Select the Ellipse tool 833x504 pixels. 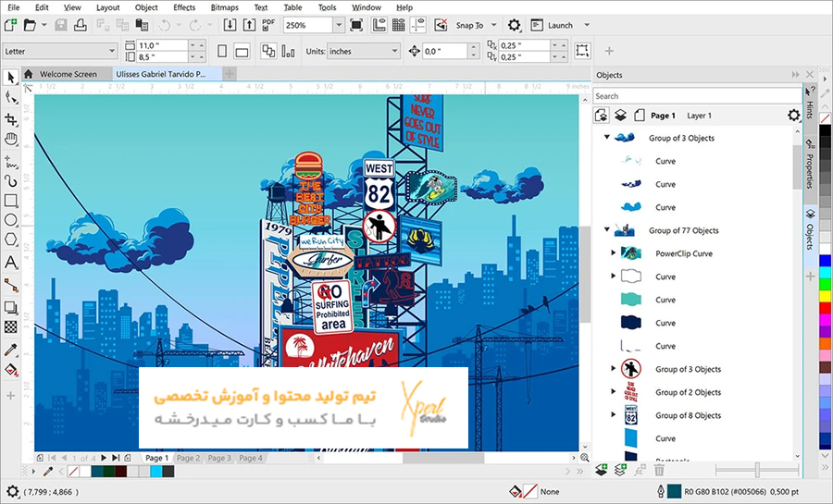pos(10,220)
